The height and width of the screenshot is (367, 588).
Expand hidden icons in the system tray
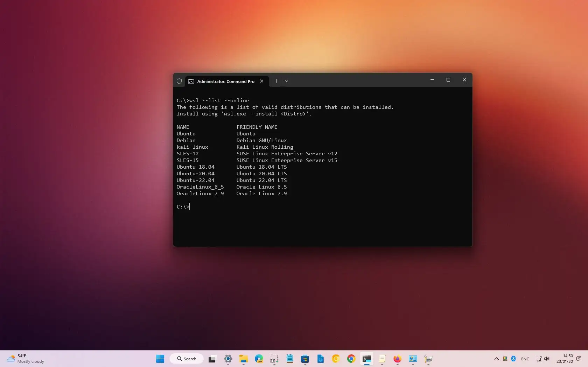point(497,359)
